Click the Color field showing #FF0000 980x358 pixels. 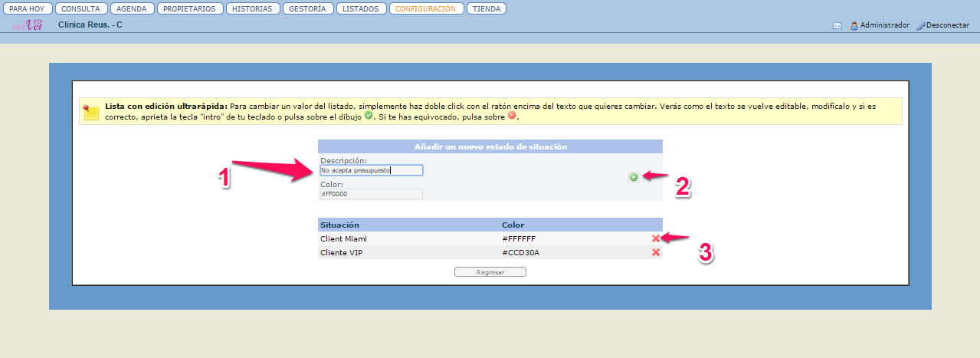[371, 194]
